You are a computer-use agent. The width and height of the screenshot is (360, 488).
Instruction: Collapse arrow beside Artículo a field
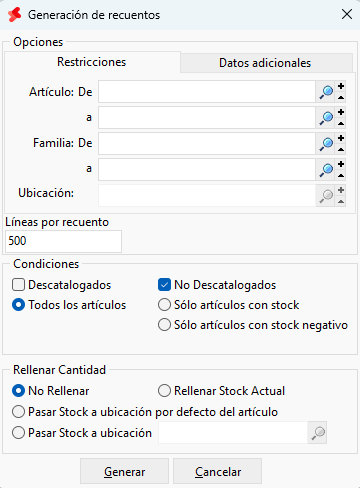(341, 123)
